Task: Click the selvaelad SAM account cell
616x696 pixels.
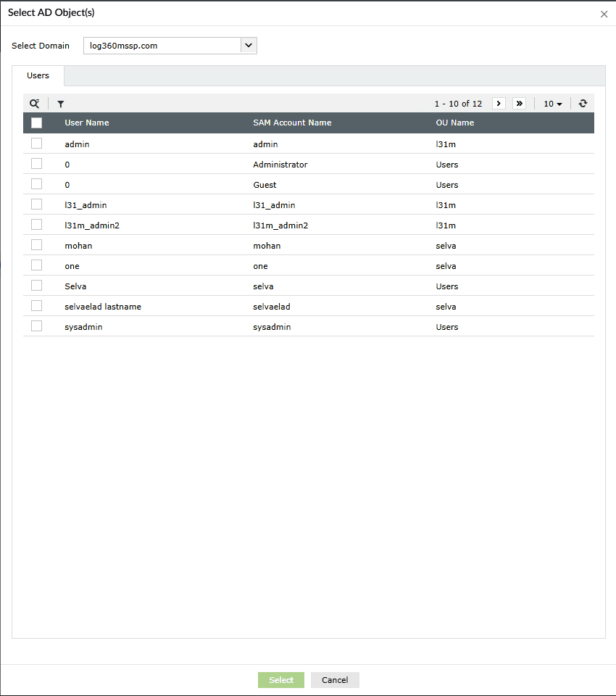Action: pyautogui.click(x=272, y=307)
